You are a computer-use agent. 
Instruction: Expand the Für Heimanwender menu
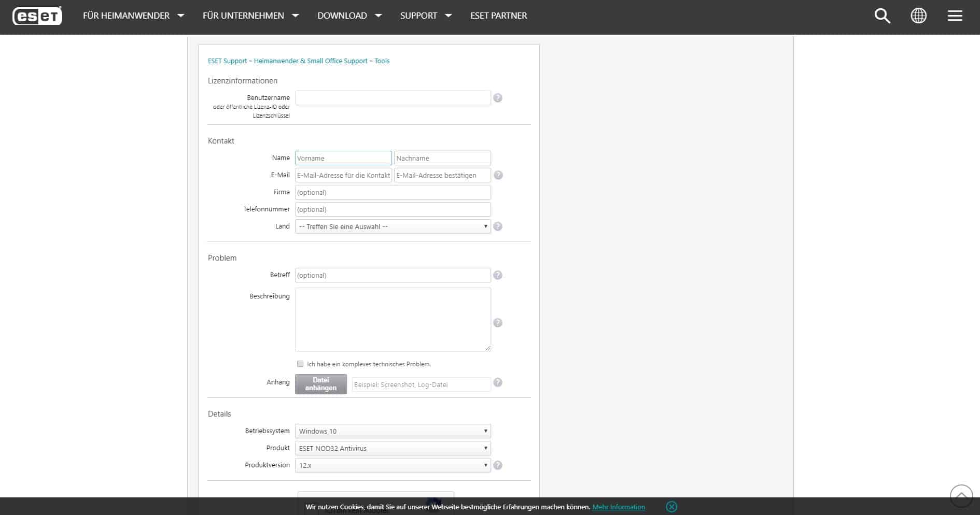133,16
